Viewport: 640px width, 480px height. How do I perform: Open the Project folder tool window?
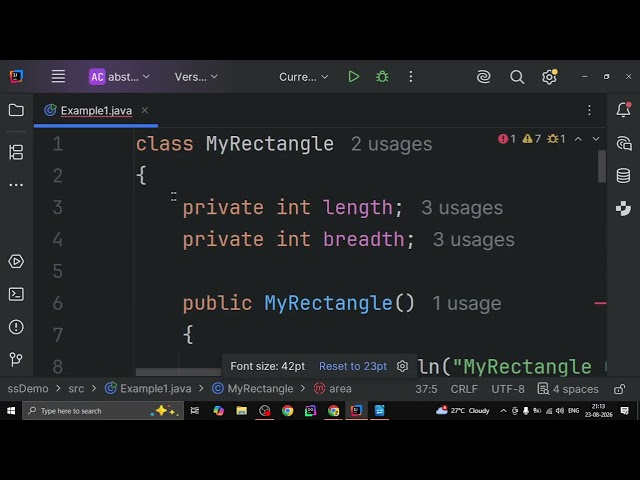[x=16, y=110]
